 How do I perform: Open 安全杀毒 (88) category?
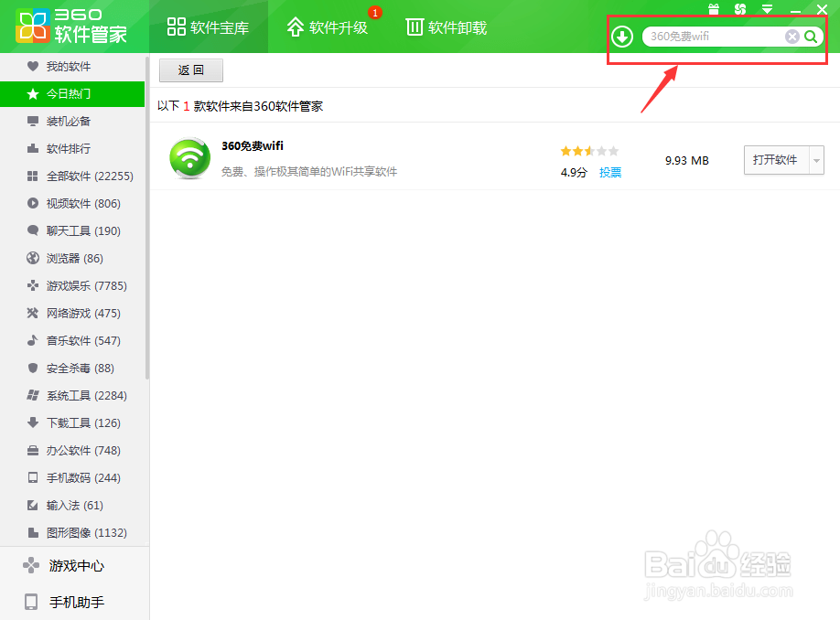click(72, 368)
